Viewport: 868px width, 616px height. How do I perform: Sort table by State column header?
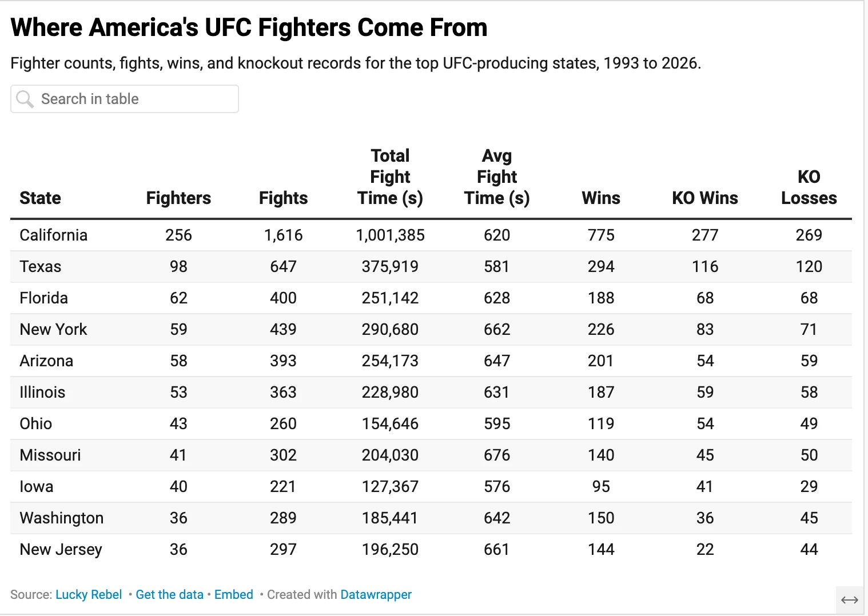pos(40,198)
